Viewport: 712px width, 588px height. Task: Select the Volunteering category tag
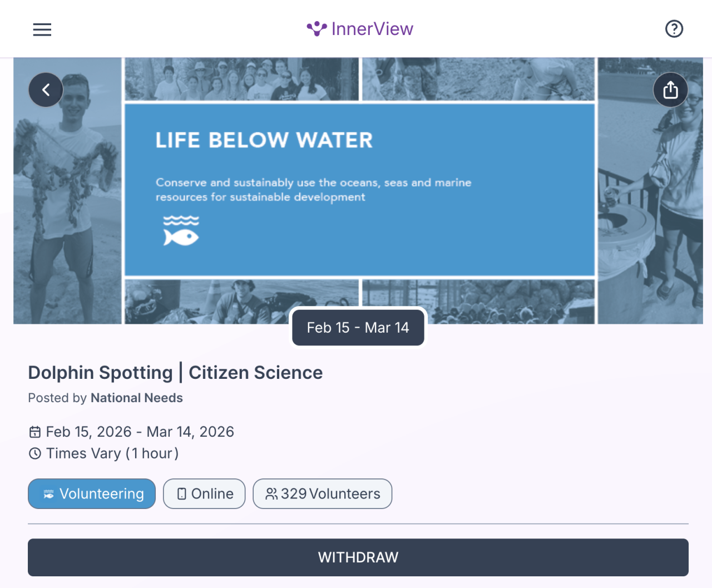92,493
